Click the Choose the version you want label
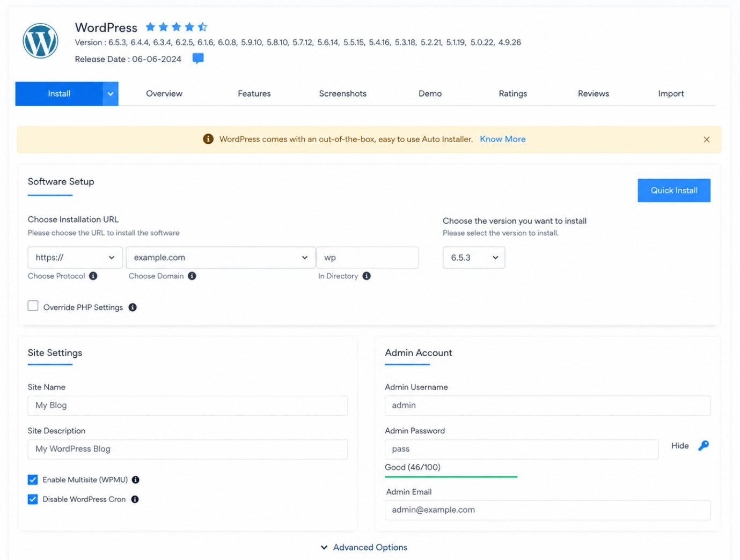The height and width of the screenshot is (560, 740). 515,221
